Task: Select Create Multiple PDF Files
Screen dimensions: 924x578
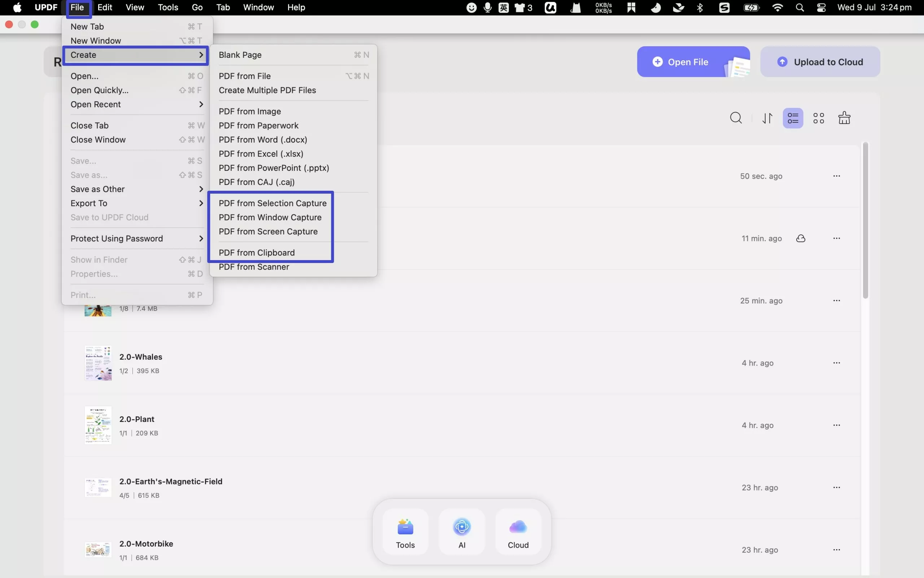Action: tap(293, 90)
